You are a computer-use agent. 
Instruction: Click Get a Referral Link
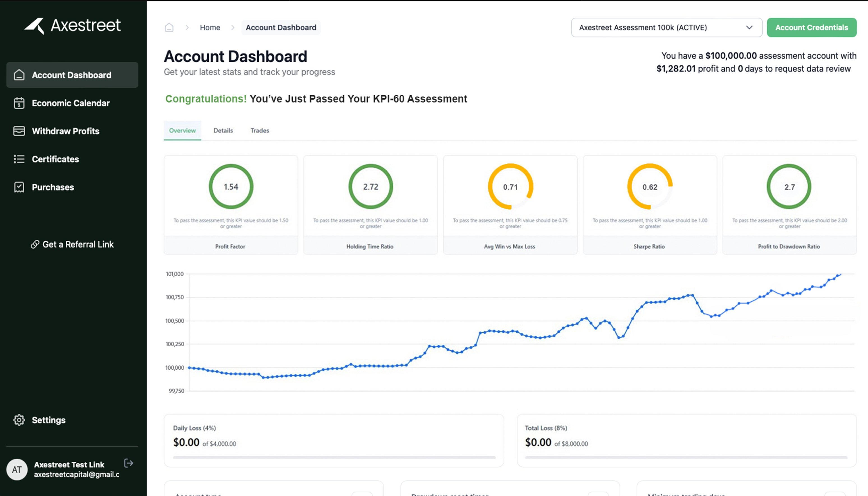(x=72, y=244)
